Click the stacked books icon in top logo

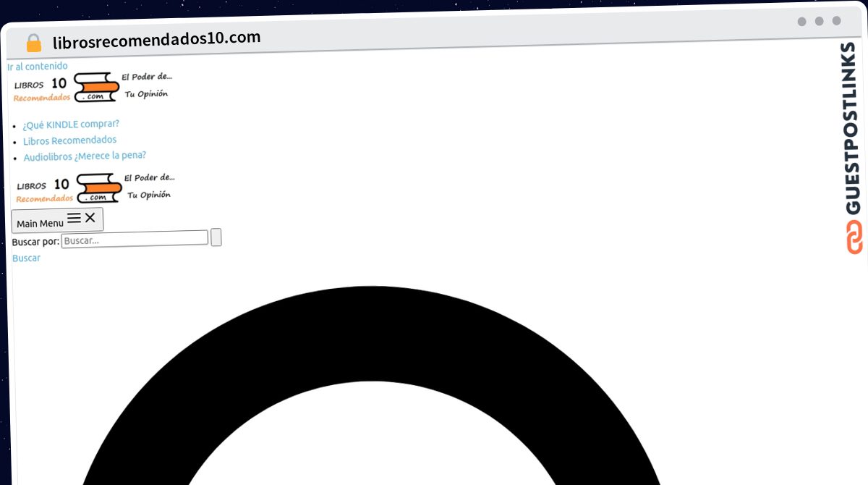pyautogui.click(x=97, y=88)
